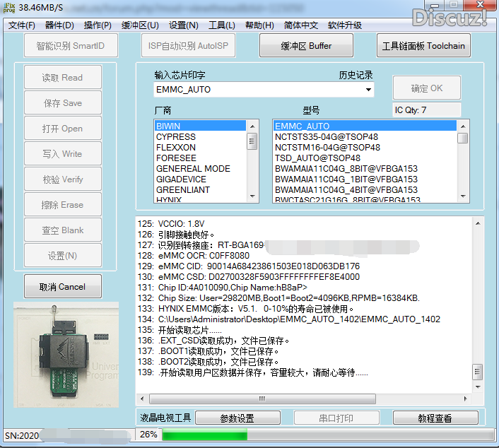Click the app icon in title bar
This screenshot has height=448, width=499.
coord(9,8)
